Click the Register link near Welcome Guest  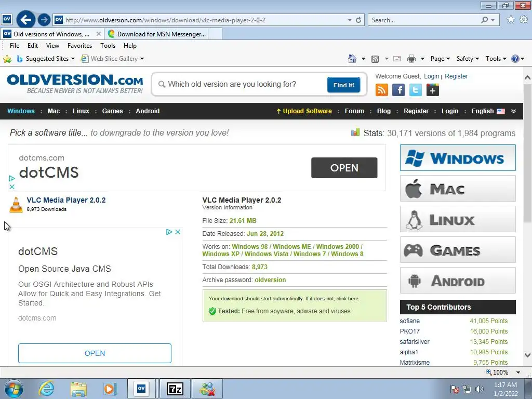[x=456, y=76]
